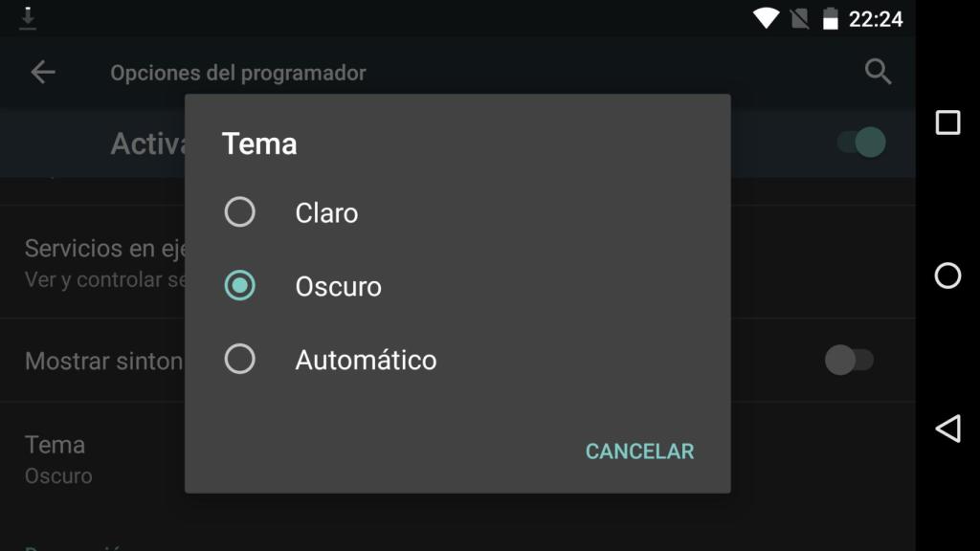Image resolution: width=980 pixels, height=551 pixels.
Task: Tap the Opciones del programador title
Action: pos(238,72)
